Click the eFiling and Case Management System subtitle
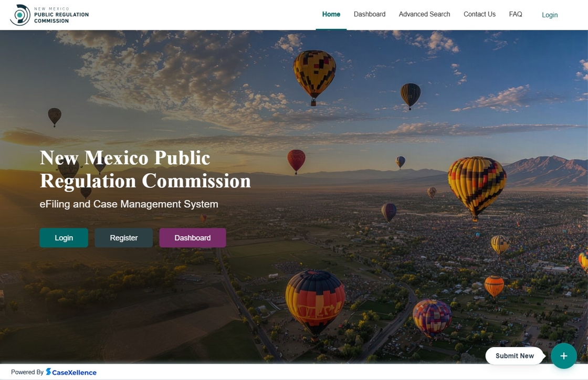588x380 pixels. [x=129, y=204]
